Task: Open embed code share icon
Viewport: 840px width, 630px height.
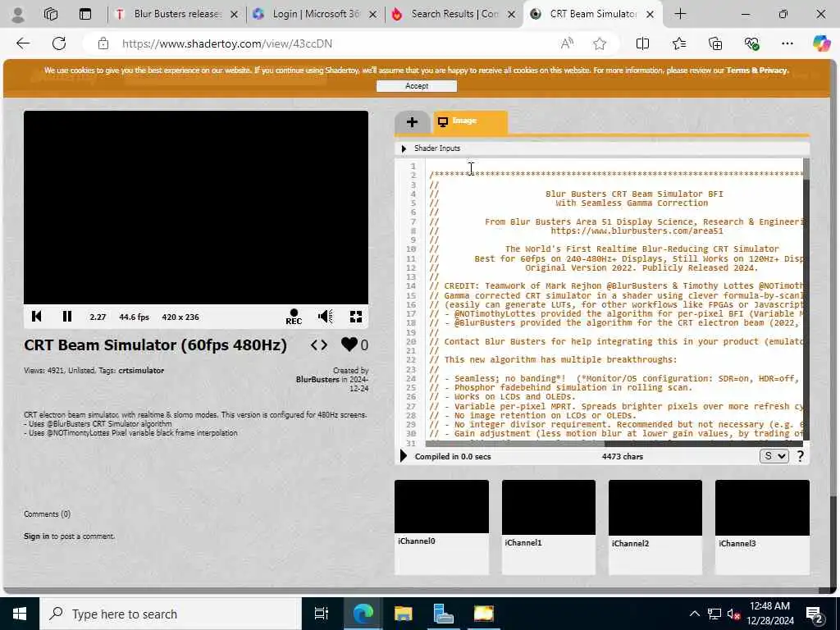Action: click(319, 345)
